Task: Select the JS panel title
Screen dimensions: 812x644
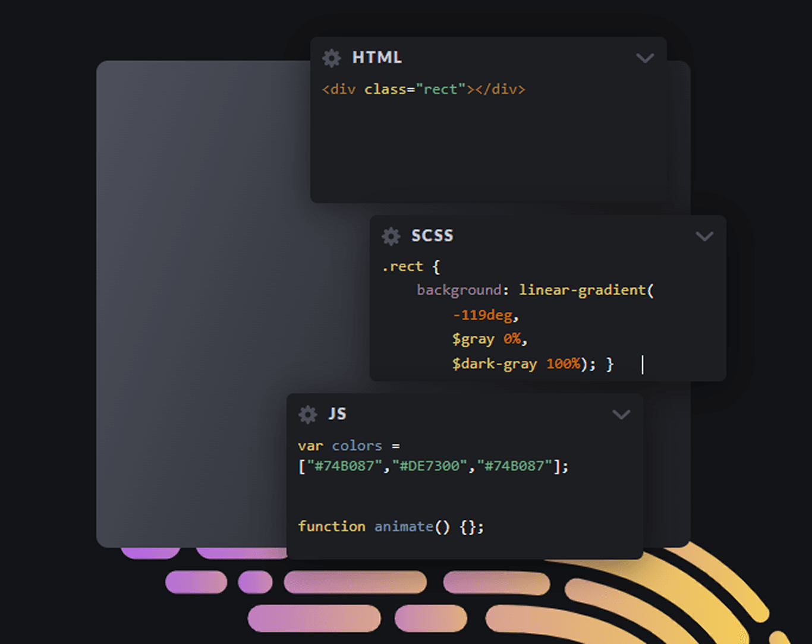Action: point(337,414)
